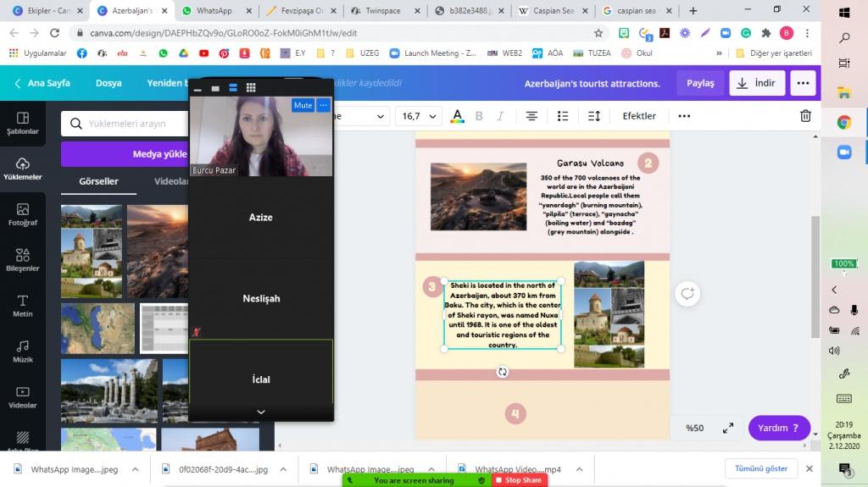
Task: Toggle italic text formatting
Action: pos(500,116)
